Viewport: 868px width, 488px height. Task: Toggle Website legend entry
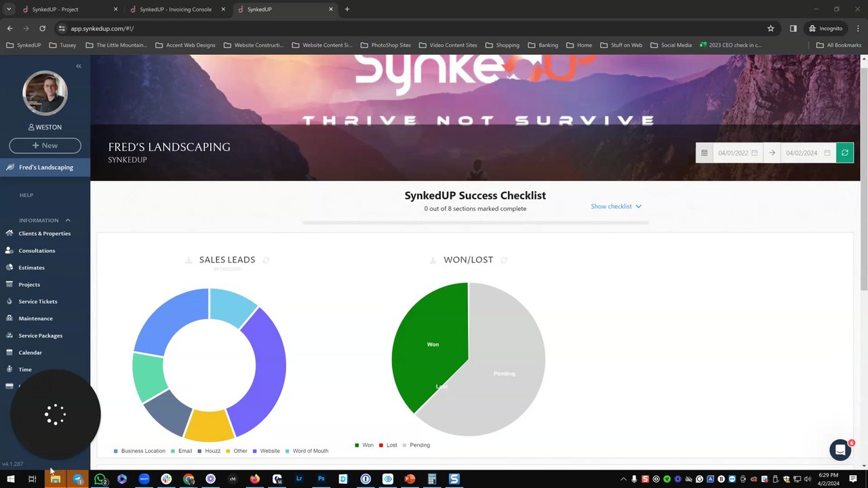point(266,451)
